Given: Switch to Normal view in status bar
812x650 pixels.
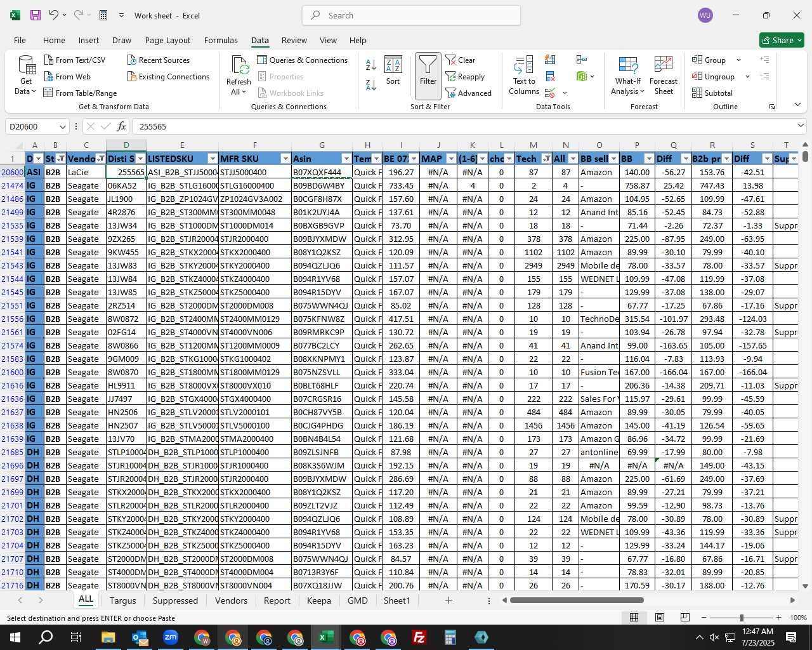Looking at the screenshot, I should point(634,617).
